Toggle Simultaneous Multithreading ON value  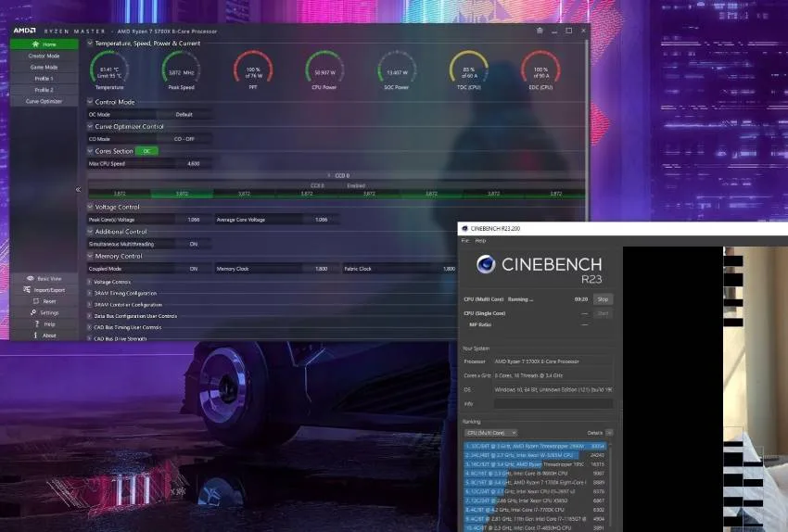coord(194,244)
